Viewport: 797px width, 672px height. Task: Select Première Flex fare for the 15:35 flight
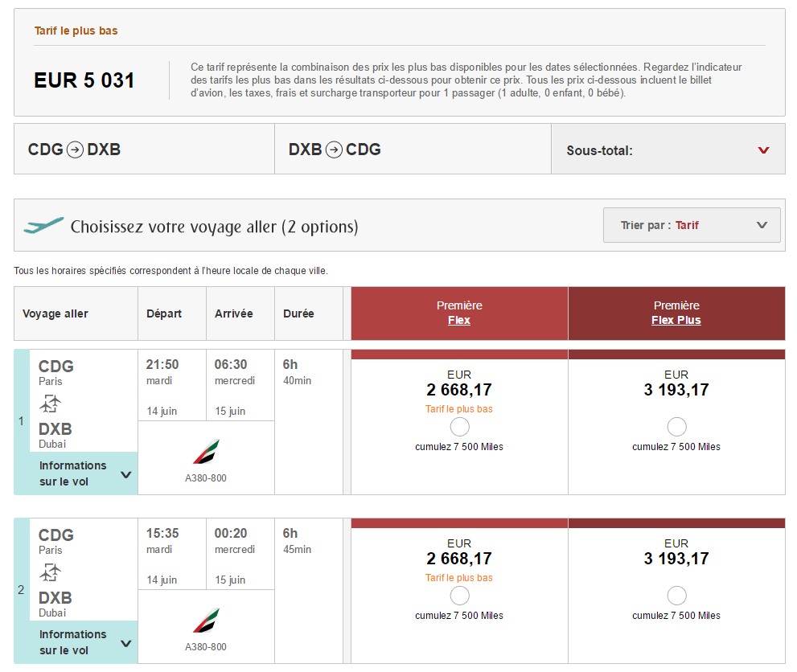[460, 596]
